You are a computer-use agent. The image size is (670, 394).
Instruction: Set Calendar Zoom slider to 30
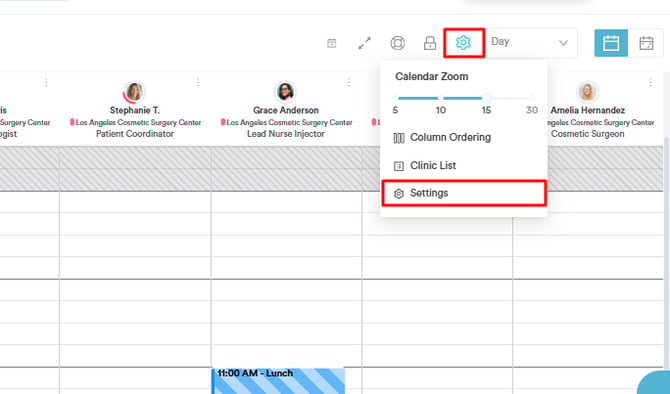[x=532, y=98]
